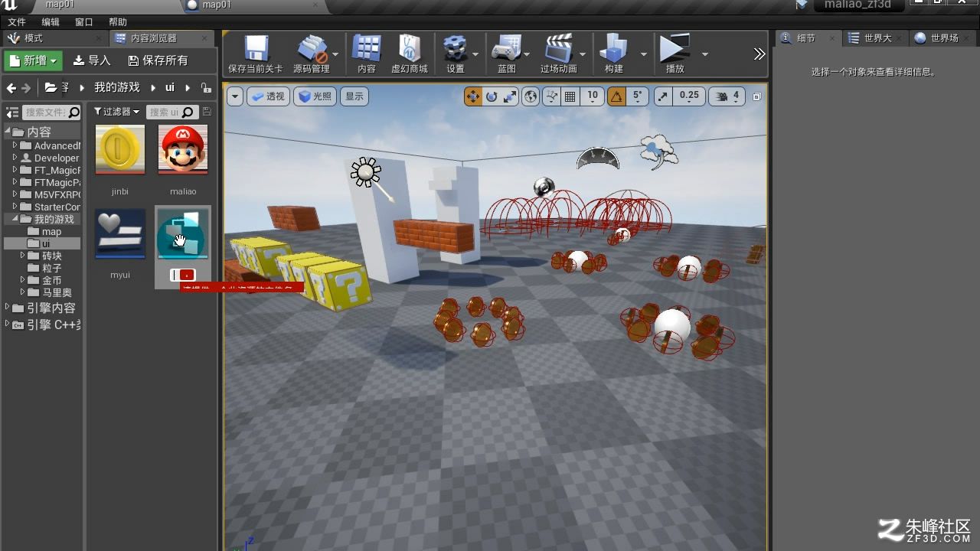
Task: Open 源码管理 source control
Action: tap(312, 54)
